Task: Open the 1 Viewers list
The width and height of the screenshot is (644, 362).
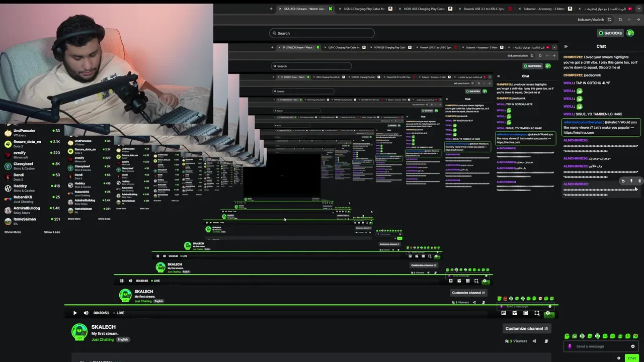Action: (x=516, y=341)
